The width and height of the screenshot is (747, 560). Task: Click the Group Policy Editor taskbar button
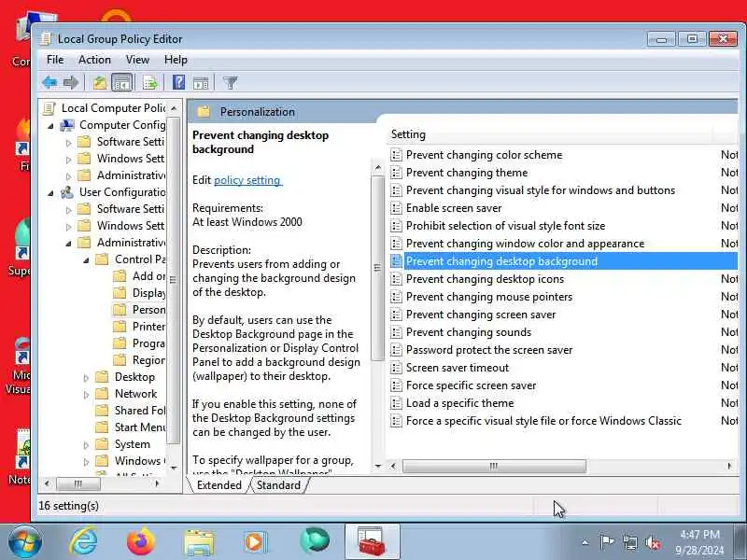click(372, 542)
